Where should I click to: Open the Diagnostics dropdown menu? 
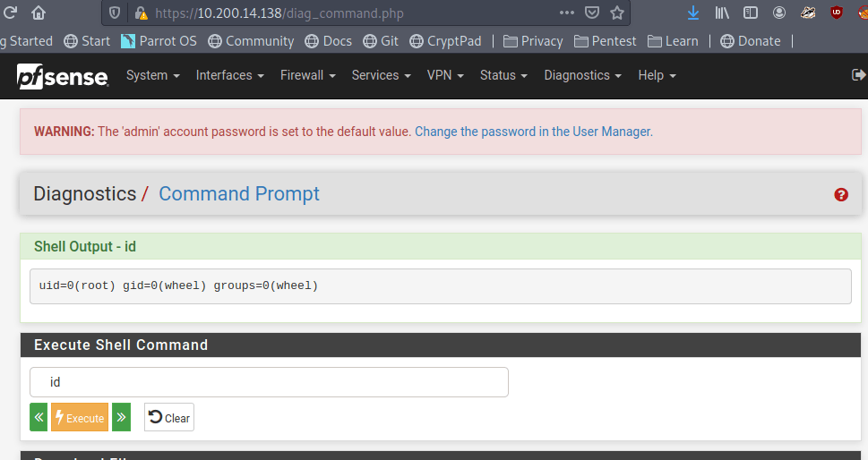click(x=582, y=76)
